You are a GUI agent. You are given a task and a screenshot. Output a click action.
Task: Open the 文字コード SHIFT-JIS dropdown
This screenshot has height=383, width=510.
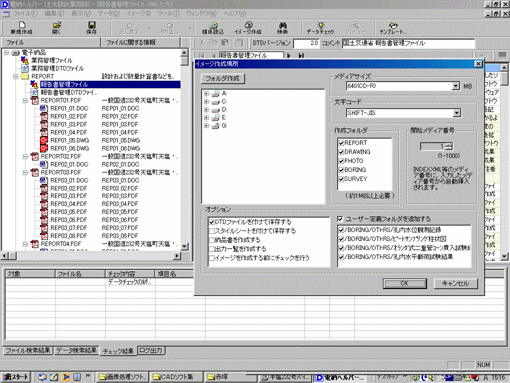click(457, 113)
